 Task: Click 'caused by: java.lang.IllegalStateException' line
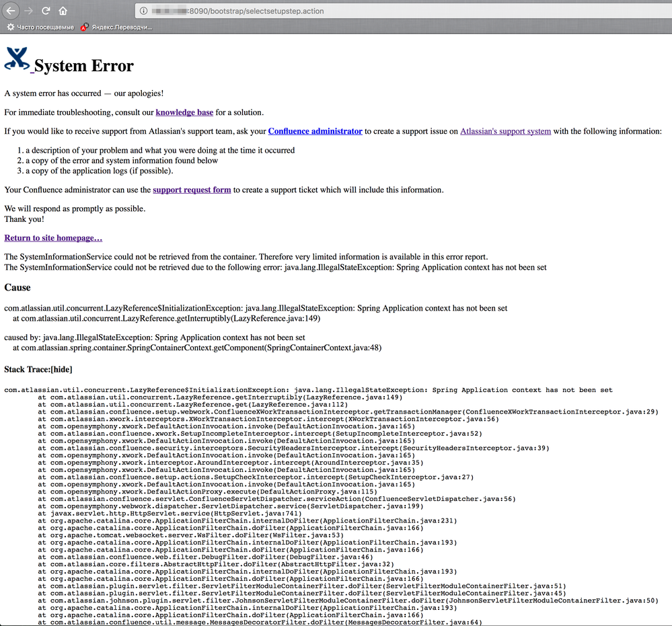(155, 338)
